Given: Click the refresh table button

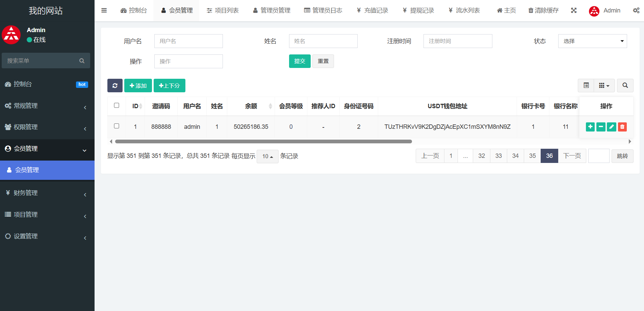Looking at the screenshot, I should coord(115,86).
